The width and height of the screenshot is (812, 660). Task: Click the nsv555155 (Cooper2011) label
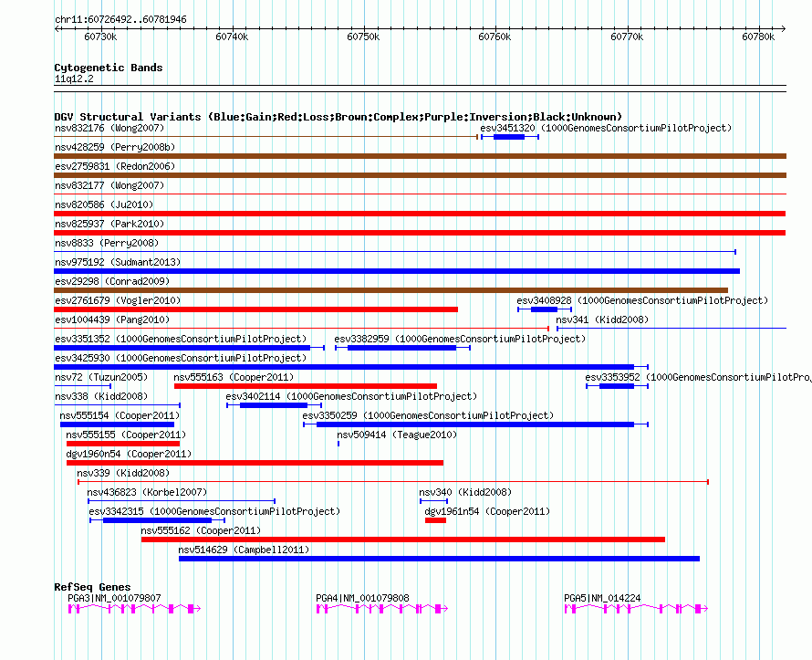click(x=126, y=435)
